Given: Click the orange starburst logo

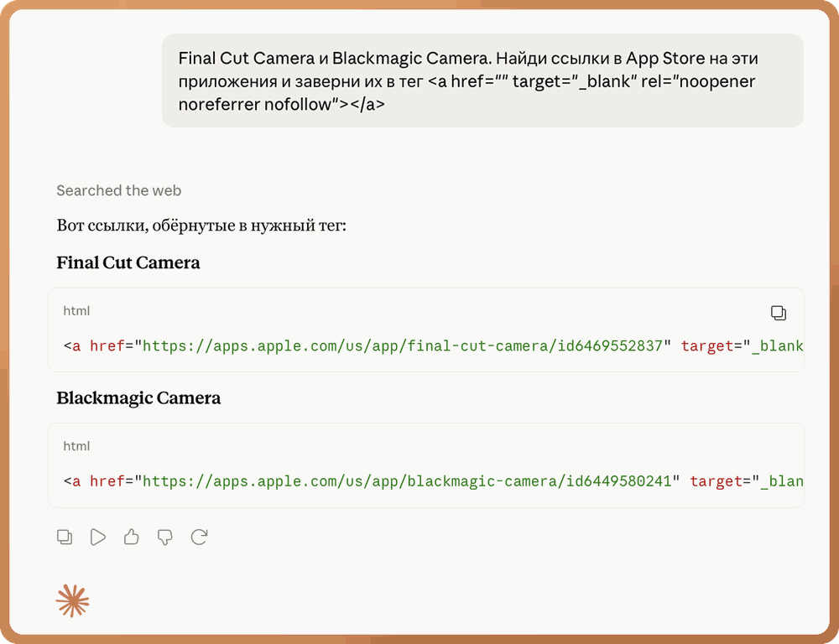Looking at the screenshot, I should point(72,600).
